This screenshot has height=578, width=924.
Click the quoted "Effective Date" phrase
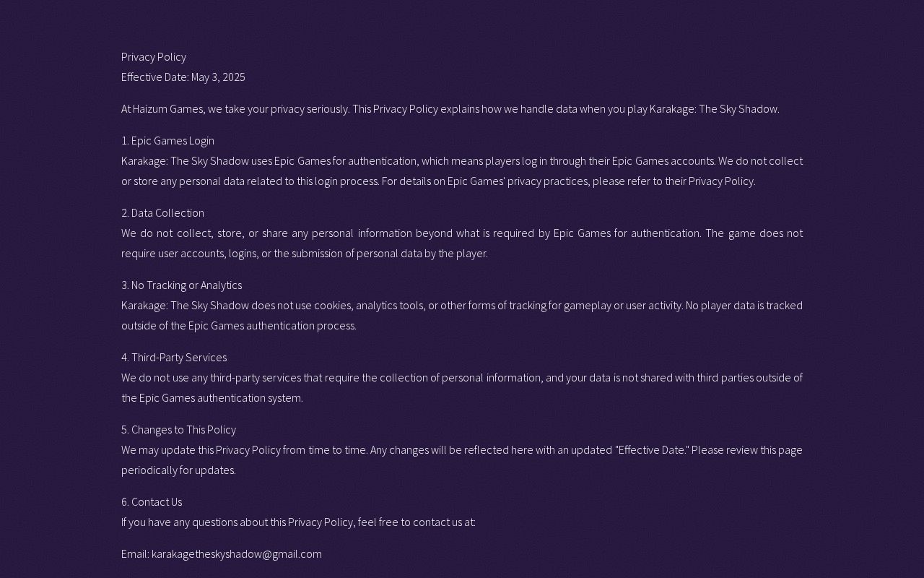tap(652, 449)
